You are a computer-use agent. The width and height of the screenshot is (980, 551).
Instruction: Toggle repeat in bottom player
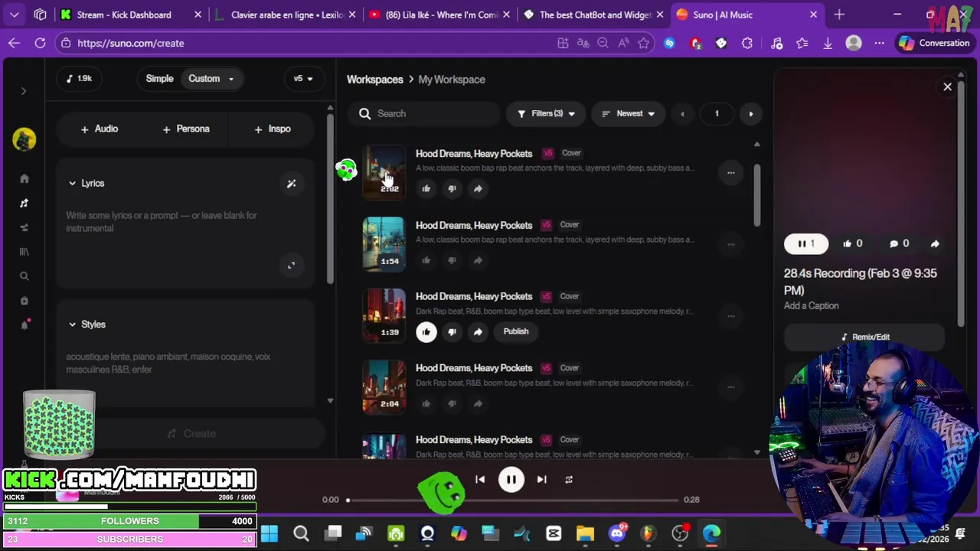tap(568, 480)
